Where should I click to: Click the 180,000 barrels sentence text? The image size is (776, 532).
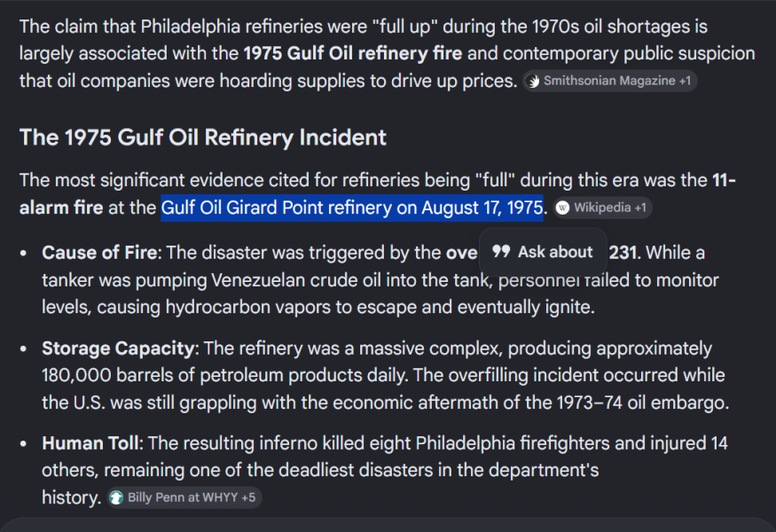click(224, 375)
